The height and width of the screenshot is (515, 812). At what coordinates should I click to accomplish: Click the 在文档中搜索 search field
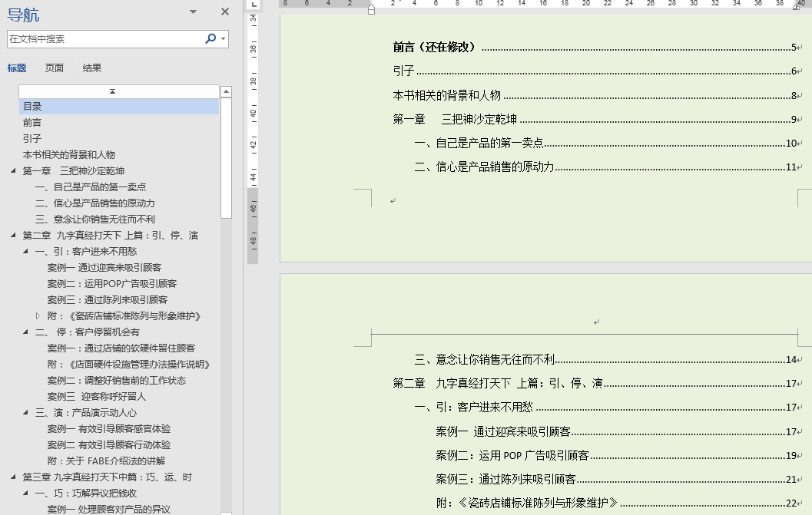104,38
